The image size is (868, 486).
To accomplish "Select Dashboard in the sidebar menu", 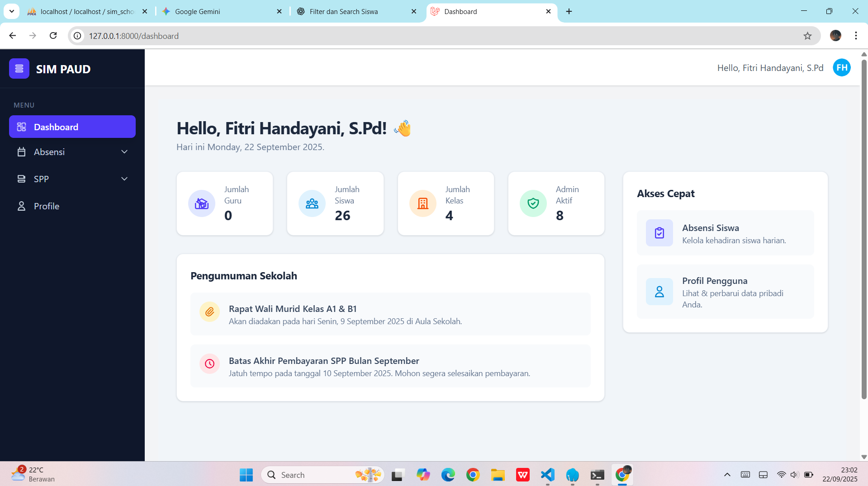I will click(72, 127).
